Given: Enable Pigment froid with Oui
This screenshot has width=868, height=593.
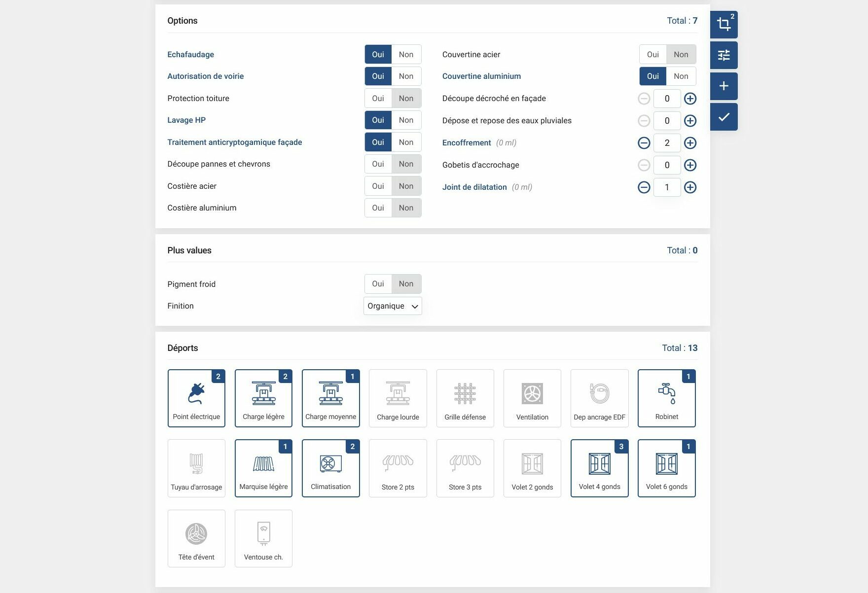Looking at the screenshot, I should (378, 284).
